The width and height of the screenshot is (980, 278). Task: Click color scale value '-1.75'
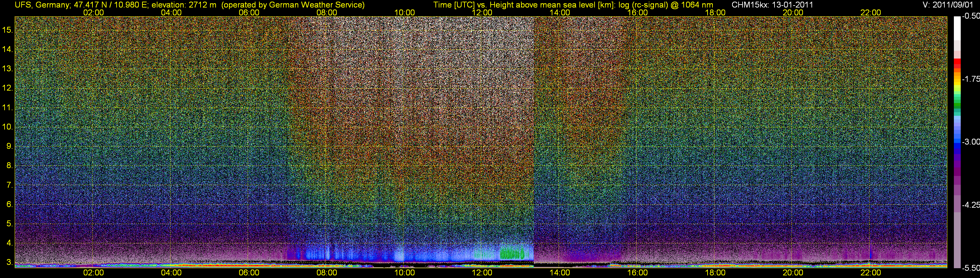pyautogui.click(x=971, y=79)
